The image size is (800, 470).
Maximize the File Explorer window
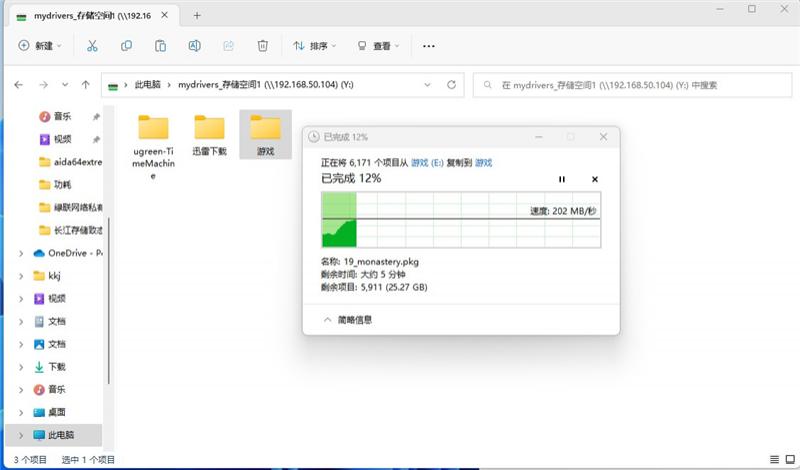(x=752, y=9)
